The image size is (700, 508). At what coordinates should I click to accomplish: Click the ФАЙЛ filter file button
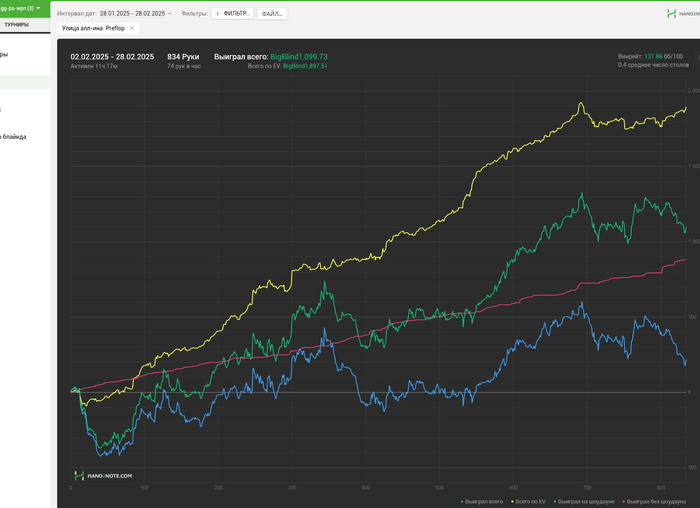click(272, 14)
